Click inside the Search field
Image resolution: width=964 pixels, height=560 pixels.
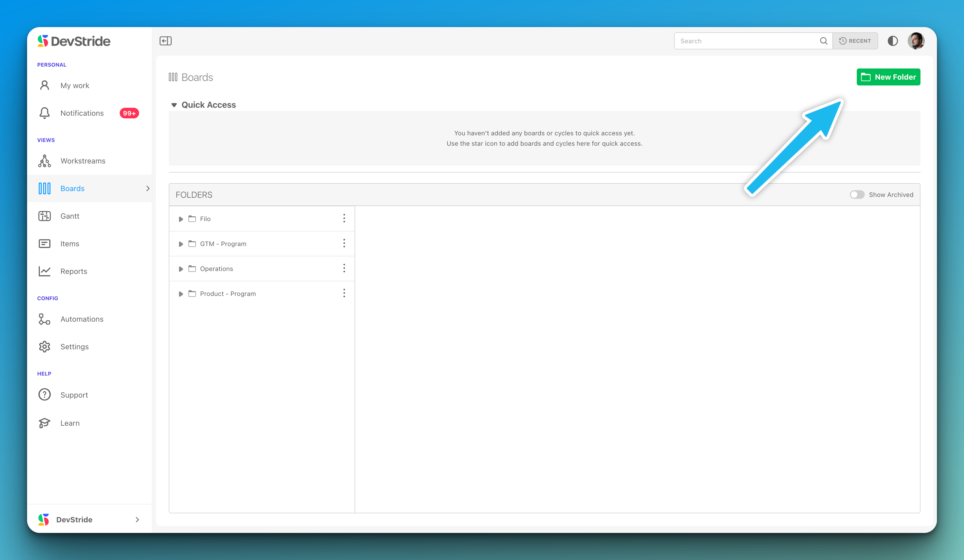coord(746,41)
